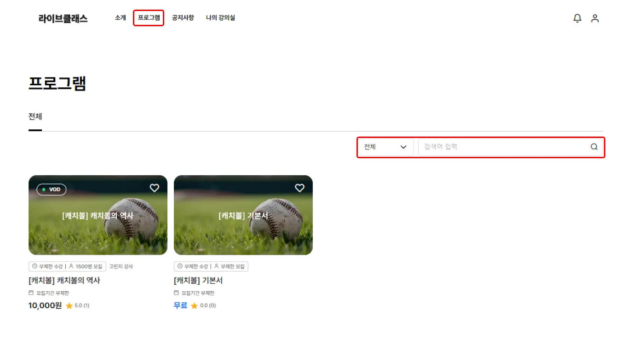Open the [캐치볼] 캐치볼의 역사 thumbnail
The width and height of the screenshot is (644, 345).
tap(98, 215)
